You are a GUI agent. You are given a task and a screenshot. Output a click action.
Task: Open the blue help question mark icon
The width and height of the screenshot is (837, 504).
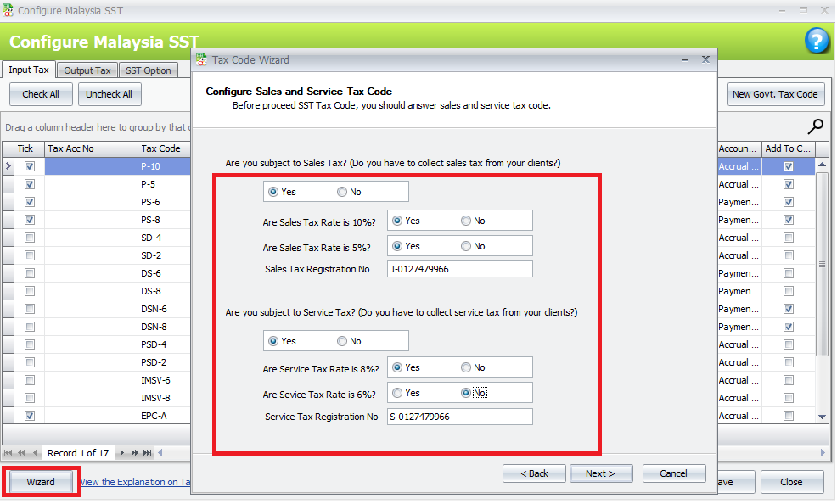point(816,41)
